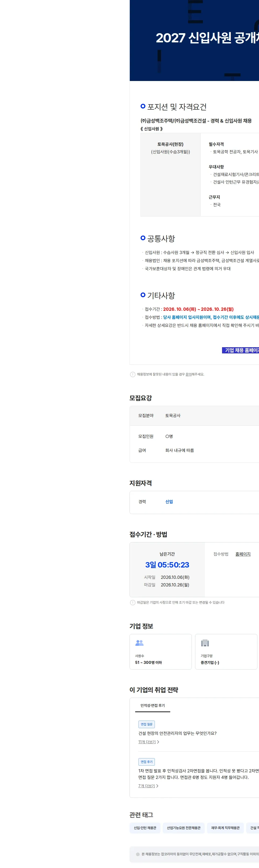Open the 11개 더보기 link

click(147, 742)
